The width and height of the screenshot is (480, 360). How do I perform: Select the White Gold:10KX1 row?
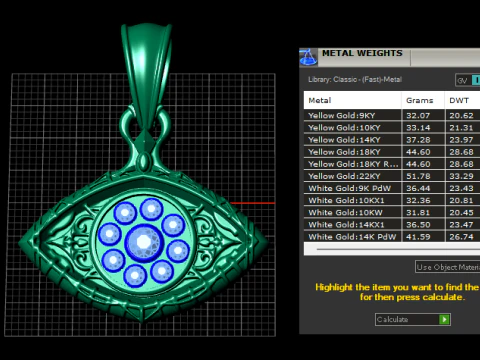click(392, 200)
